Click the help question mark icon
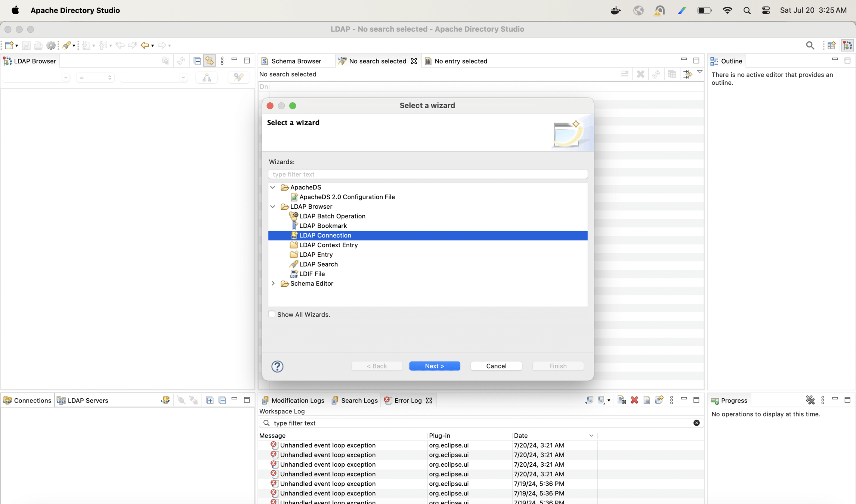 [x=277, y=366]
